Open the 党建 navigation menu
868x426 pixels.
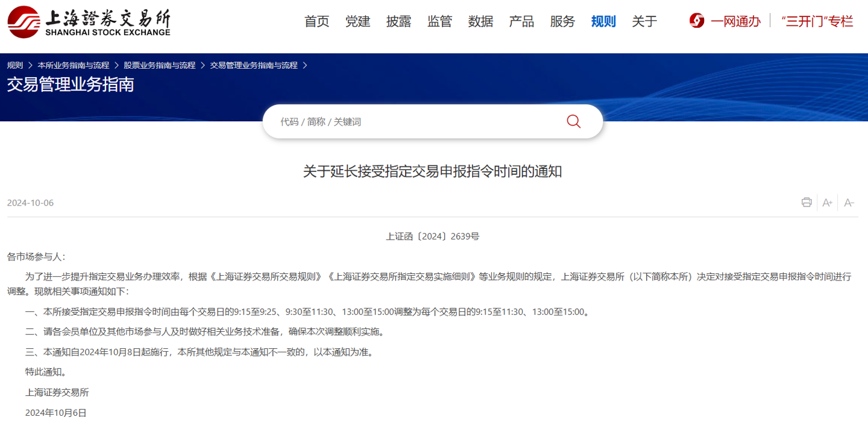point(358,21)
